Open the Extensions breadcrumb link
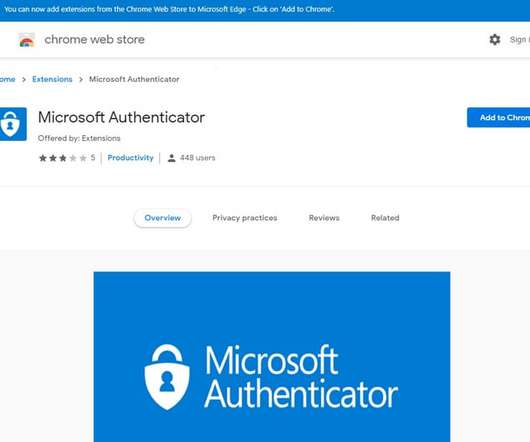The width and height of the screenshot is (530, 442). click(52, 79)
